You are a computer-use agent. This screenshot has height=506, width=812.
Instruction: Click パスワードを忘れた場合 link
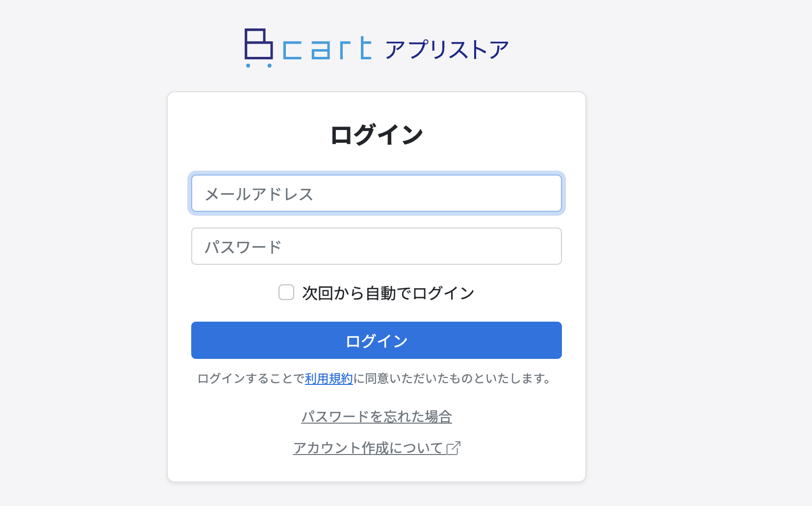[x=376, y=416]
